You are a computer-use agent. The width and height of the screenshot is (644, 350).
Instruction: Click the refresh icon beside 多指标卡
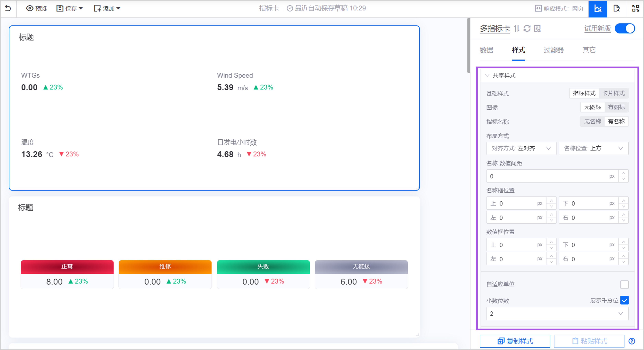(527, 29)
